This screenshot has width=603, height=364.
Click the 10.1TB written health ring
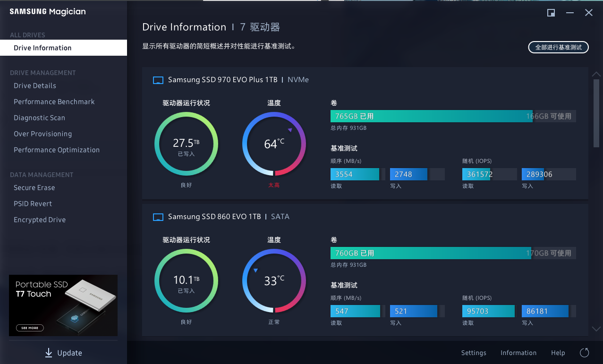tap(186, 280)
